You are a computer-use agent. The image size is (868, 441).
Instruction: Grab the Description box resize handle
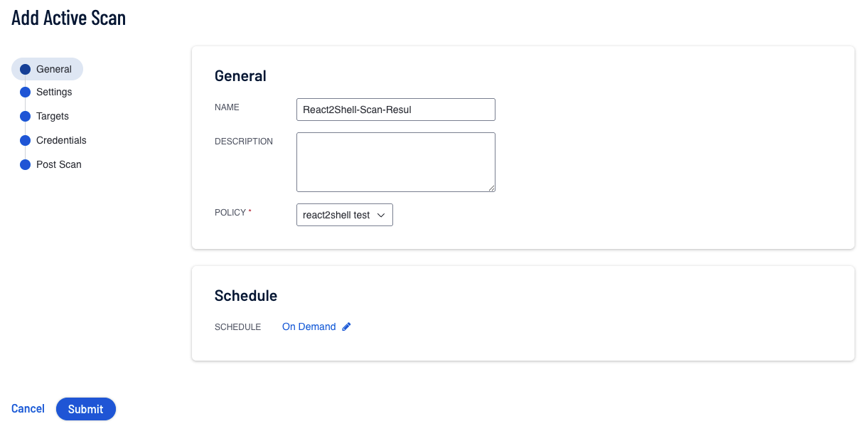(x=491, y=188)
